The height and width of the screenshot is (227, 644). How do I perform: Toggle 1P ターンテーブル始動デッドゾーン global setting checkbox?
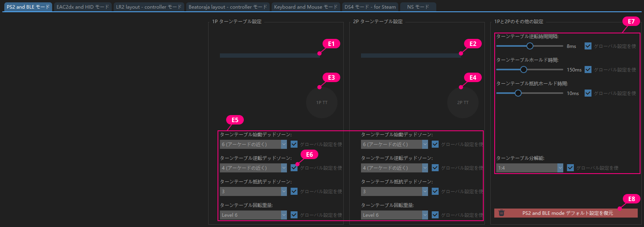click(x=294, y=144)
